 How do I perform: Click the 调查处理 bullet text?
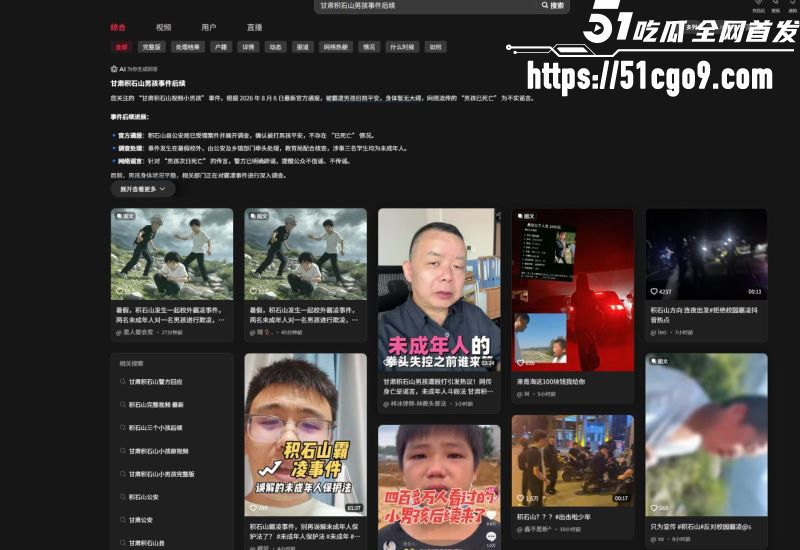(262, 148)
